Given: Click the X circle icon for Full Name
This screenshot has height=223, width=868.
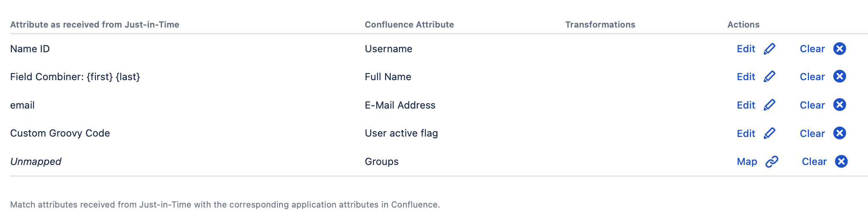Looking at the screenshot, I should (x=840, y=76).
